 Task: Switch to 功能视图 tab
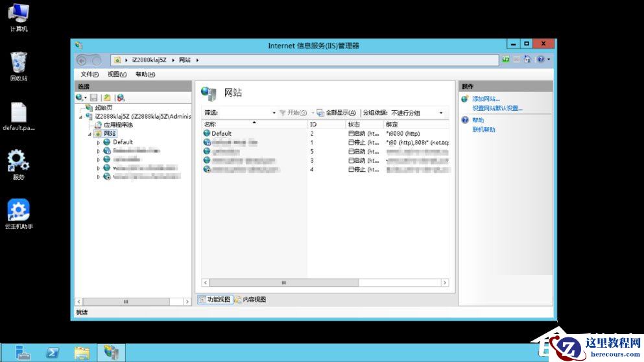[215, 300]
